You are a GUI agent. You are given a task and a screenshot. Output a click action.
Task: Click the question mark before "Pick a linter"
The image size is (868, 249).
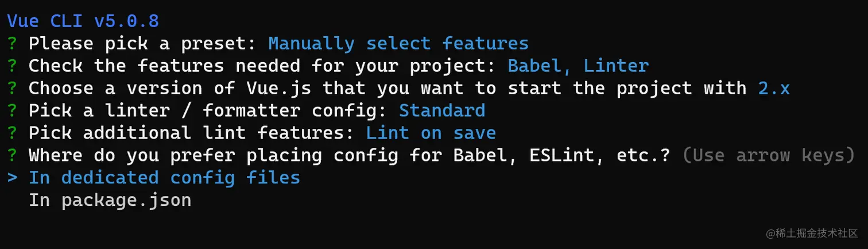12,110
